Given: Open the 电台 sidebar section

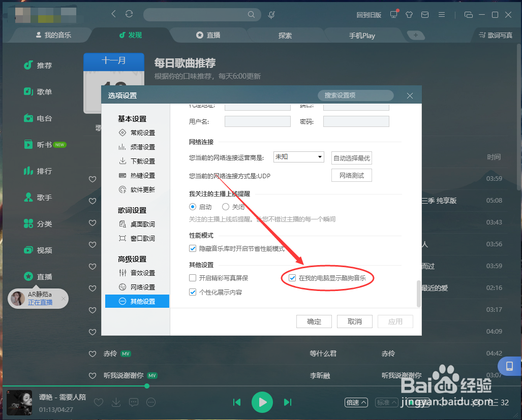Looking at the screenshot, I should point(38,118).
